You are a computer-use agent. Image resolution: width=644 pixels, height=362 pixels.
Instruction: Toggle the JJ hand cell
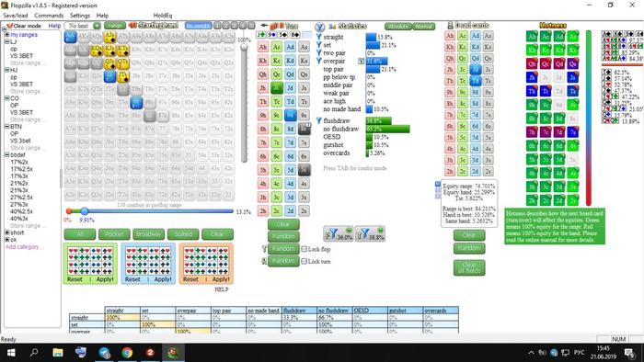[x=109, y=76]
